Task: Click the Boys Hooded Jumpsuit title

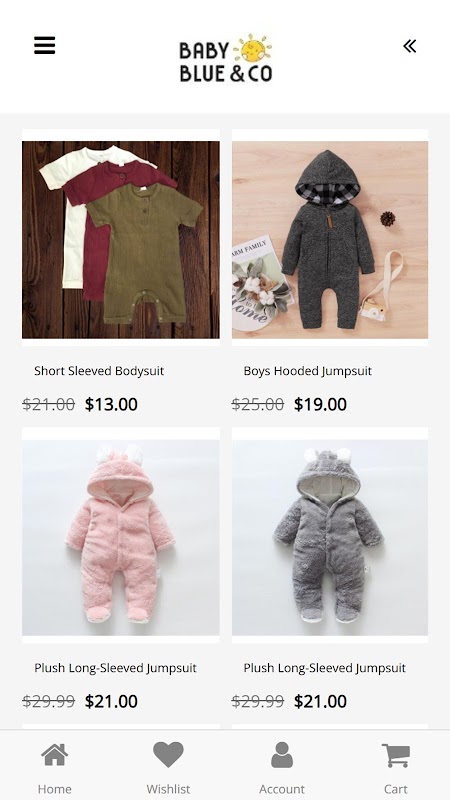Action: click(308, 371)
